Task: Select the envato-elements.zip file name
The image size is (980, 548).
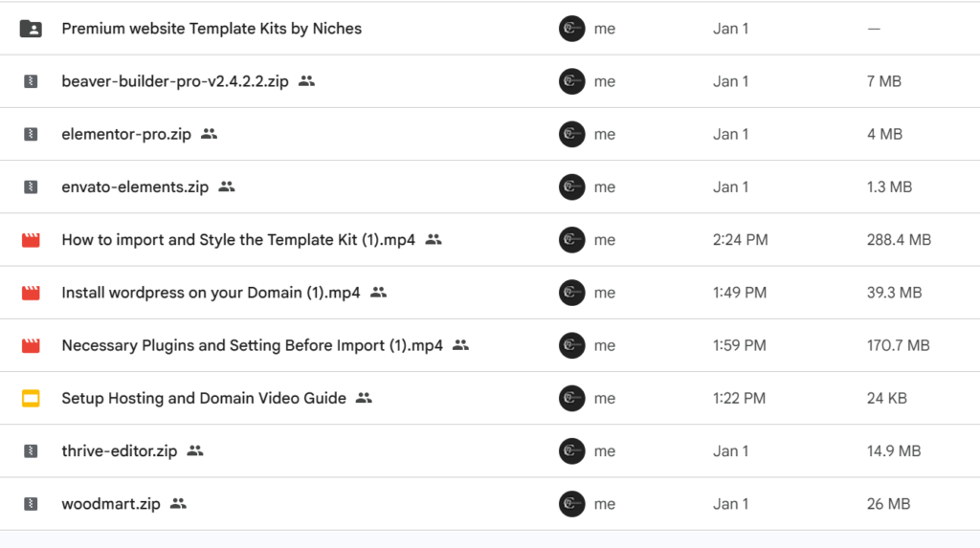Action: pyautogui.click(x=135, y=187)
